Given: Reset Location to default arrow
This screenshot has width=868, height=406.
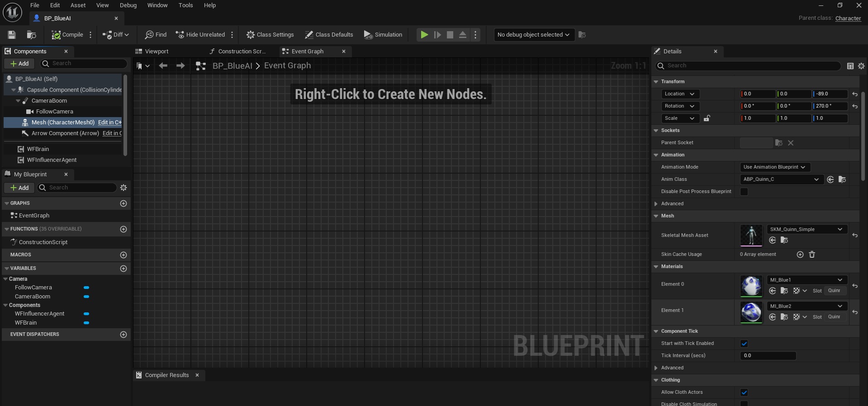Looking at the screenshot, I should click(854, 94).
